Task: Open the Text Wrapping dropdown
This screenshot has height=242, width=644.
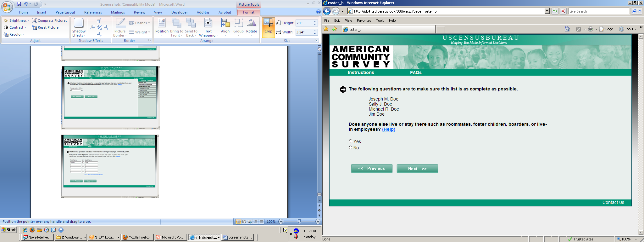Action: pyautogui.click(x=208, y=27)
